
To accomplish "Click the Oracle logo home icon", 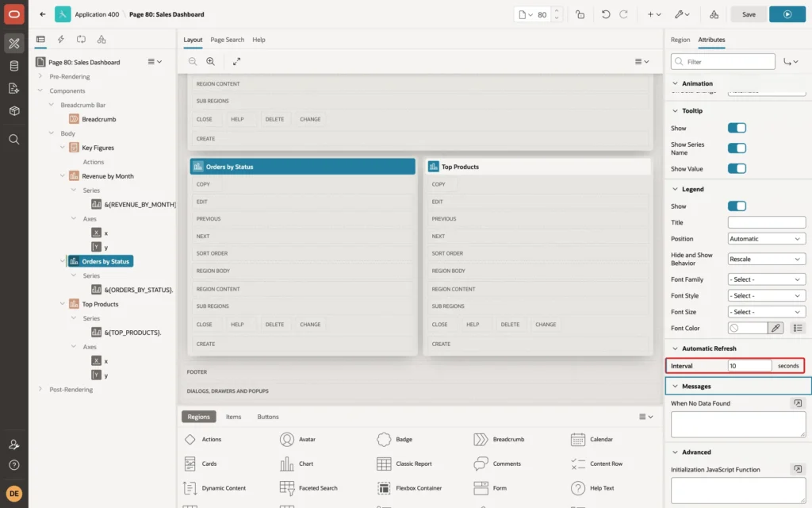I will point(14,14).
